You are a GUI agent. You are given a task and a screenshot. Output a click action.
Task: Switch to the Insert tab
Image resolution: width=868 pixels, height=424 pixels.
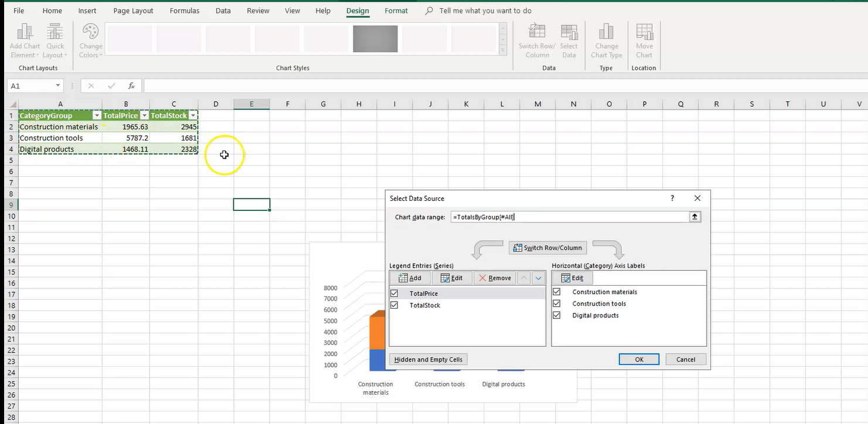(87, 11)
